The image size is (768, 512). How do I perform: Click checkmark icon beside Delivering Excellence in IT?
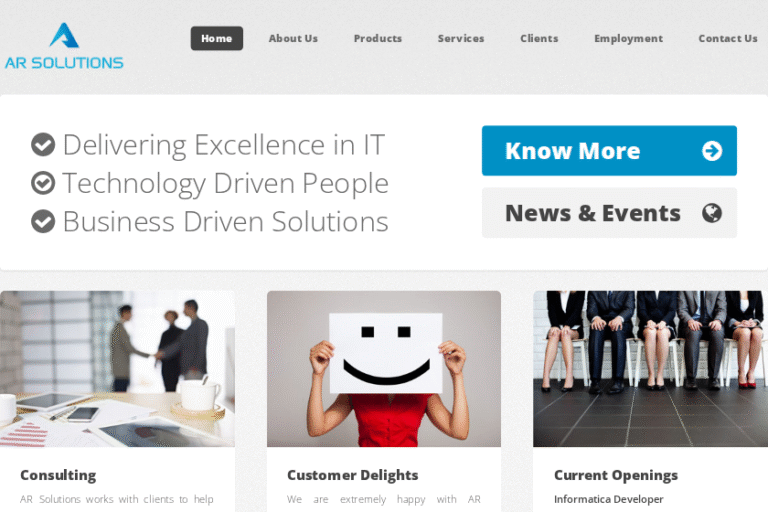point(43,145)
